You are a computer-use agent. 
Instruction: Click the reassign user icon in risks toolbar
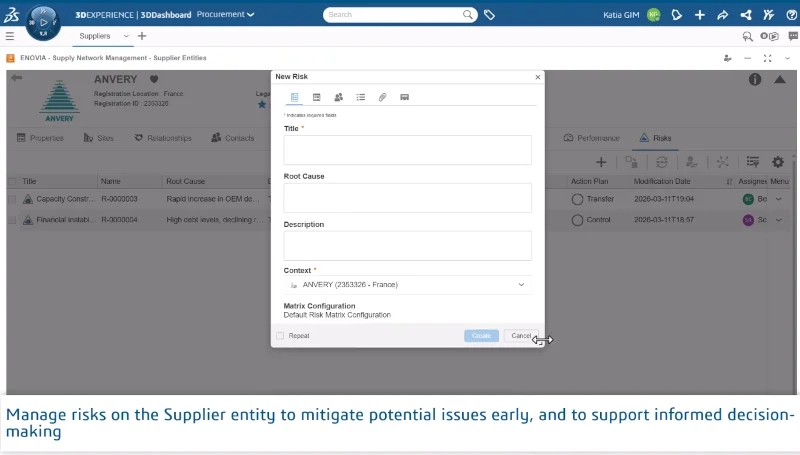click(692, 162)
